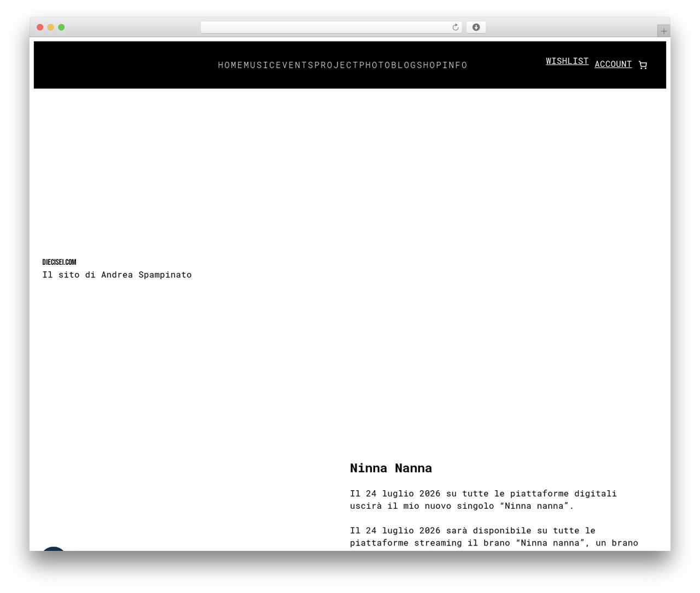The height and width of the screenshot is (593, 700).
Task: Click the Ninna Nanna heading
Action: pyautogui.click(x=391, y=468)
